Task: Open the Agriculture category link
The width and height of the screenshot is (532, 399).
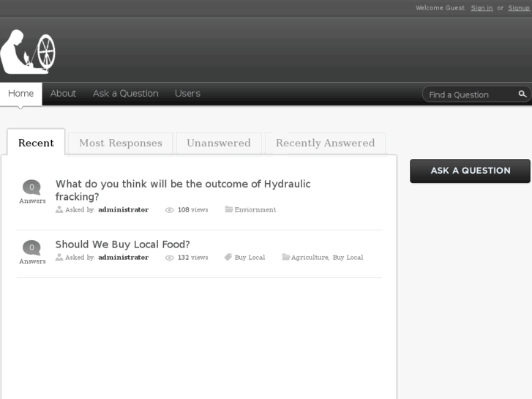Action: click(x=310, y=258)
